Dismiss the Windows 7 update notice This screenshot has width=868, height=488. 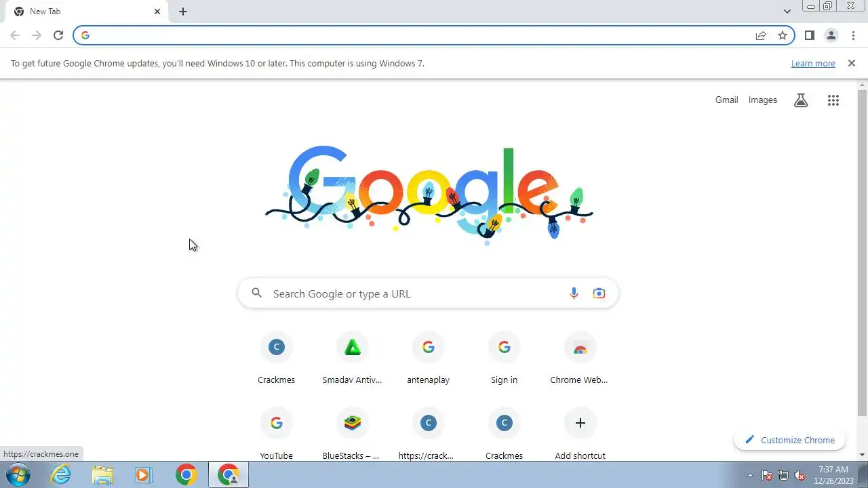pyautogui.click(x=852, y=63)
